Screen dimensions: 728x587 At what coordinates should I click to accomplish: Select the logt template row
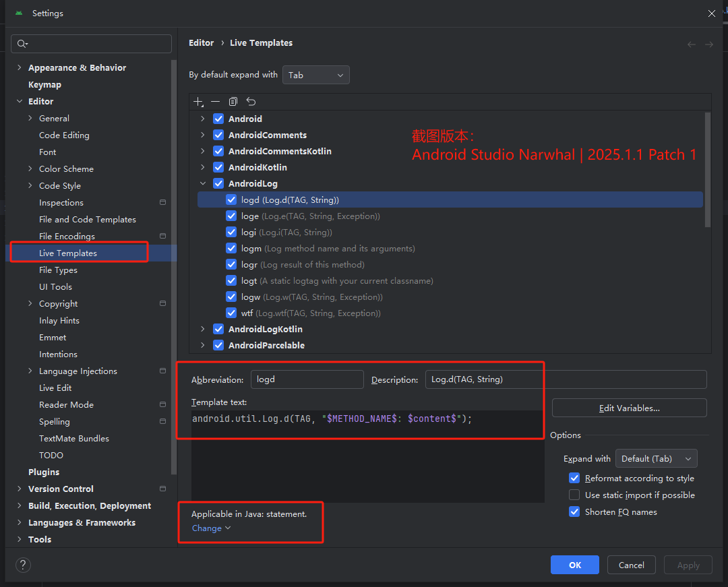tap(450, 281)
